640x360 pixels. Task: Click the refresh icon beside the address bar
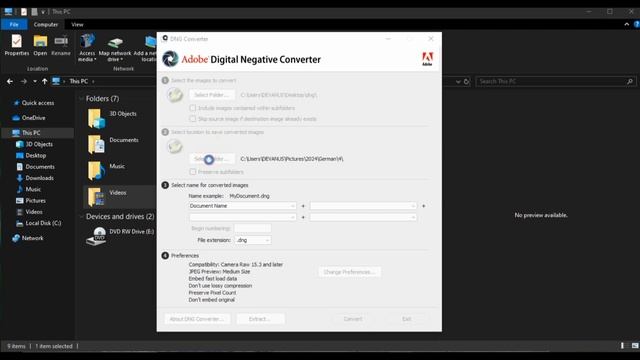pos(467,82)
